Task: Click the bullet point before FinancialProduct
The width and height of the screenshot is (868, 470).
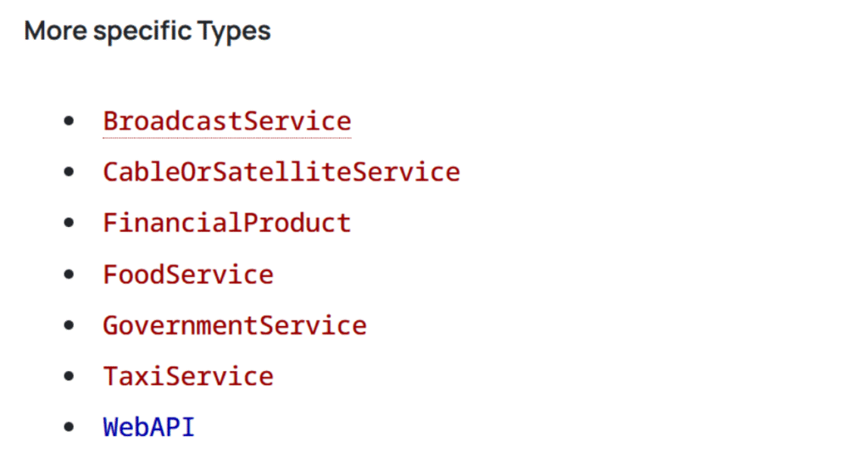Action: (69, 224)
